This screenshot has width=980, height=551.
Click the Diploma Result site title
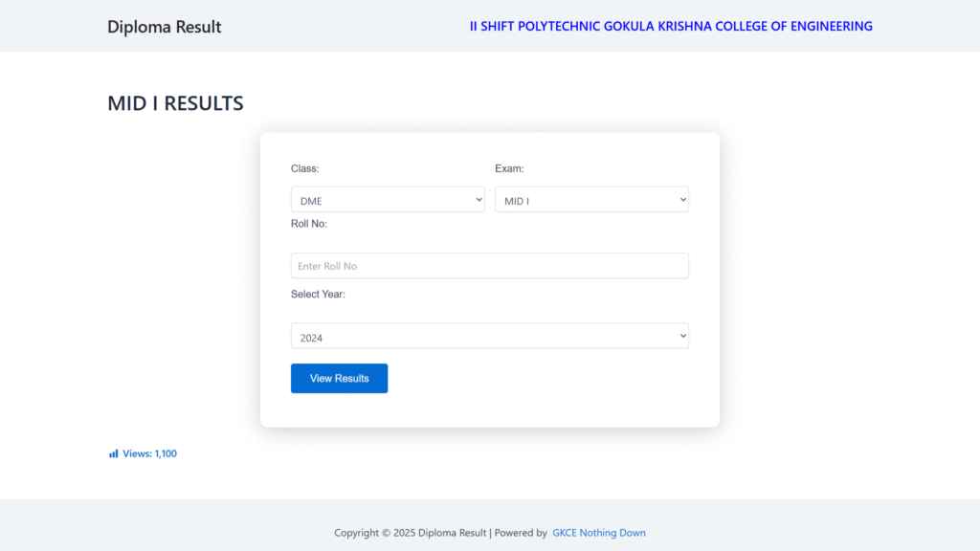164,27
